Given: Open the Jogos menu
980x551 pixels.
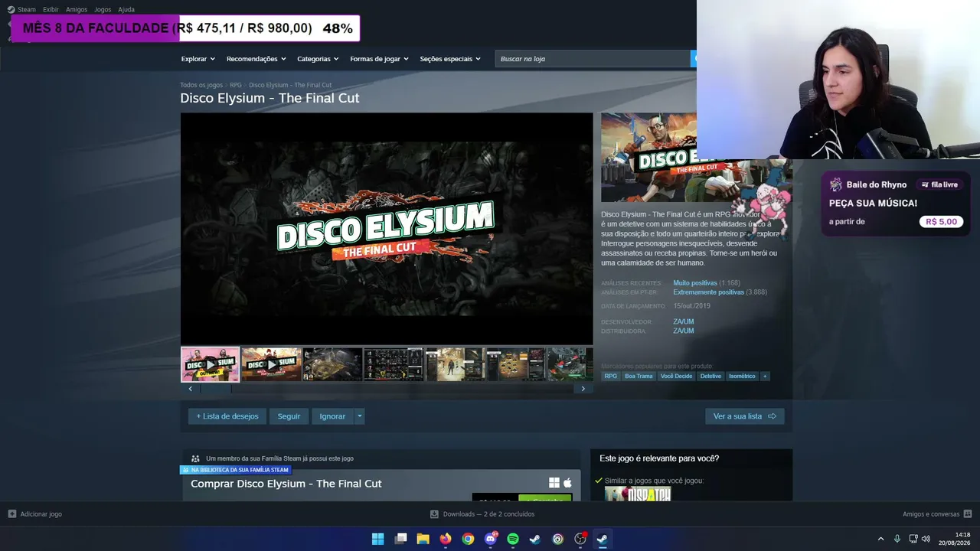Looking at the screenshot, I should (x=103, y=9).
